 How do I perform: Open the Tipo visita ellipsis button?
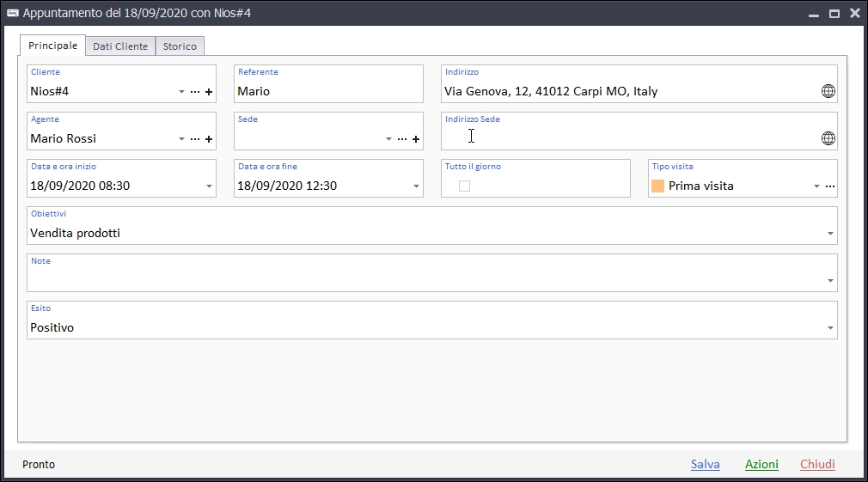(830, 186)
